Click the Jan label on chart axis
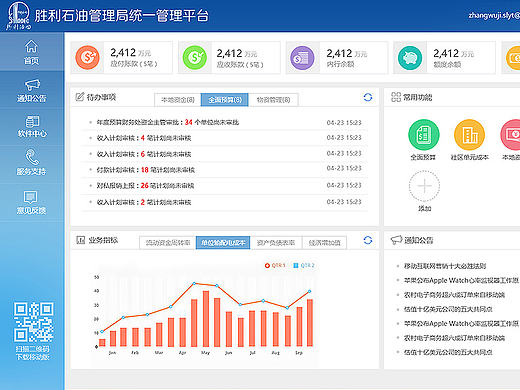Image resolution: width=520 pixels, height=390 pixels. 112,352
